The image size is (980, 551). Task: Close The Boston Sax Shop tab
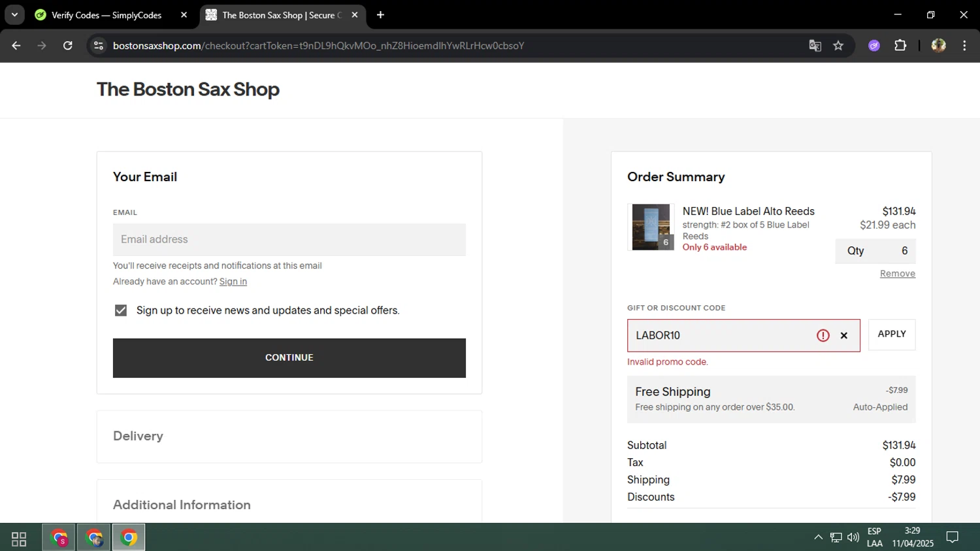tap(355, 15)
